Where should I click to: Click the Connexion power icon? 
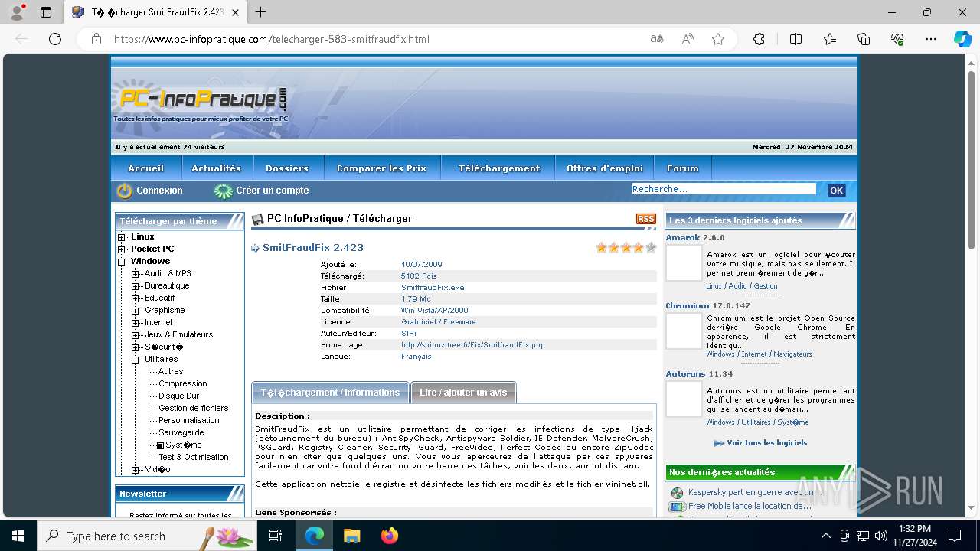[x=124, y=191]
